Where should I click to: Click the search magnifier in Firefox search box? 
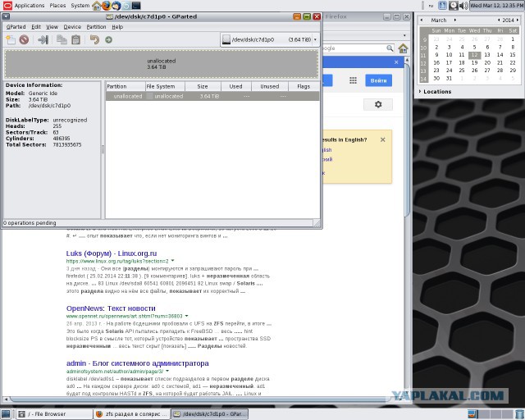tap(390, 48)
